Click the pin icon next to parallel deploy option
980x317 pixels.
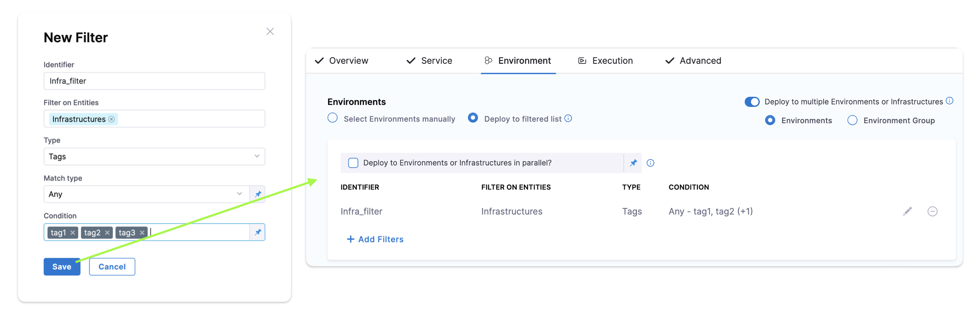point(633,163)
